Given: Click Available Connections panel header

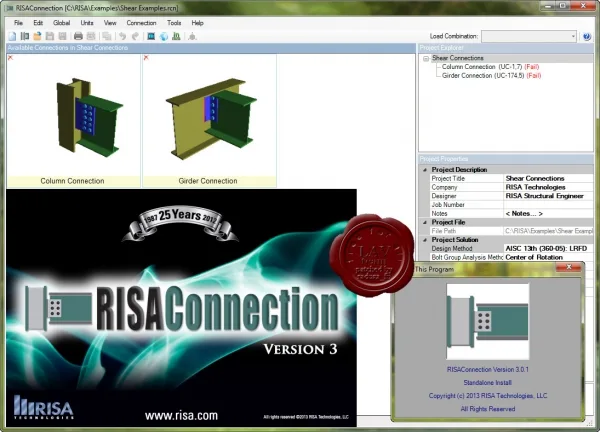Looking at the screenshot, I should click(x=211, y=48).
